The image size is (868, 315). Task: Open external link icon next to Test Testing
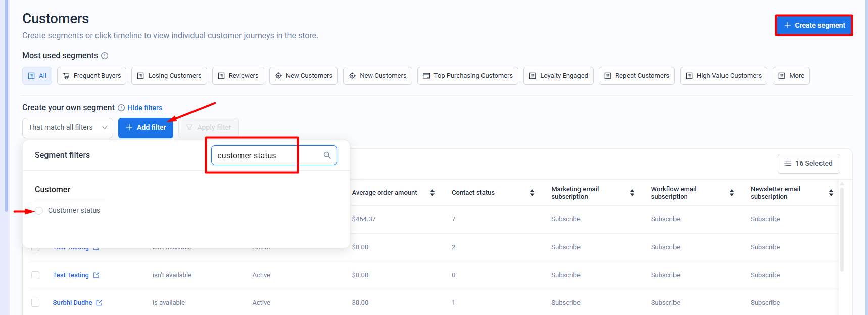[x=96, y=275]
